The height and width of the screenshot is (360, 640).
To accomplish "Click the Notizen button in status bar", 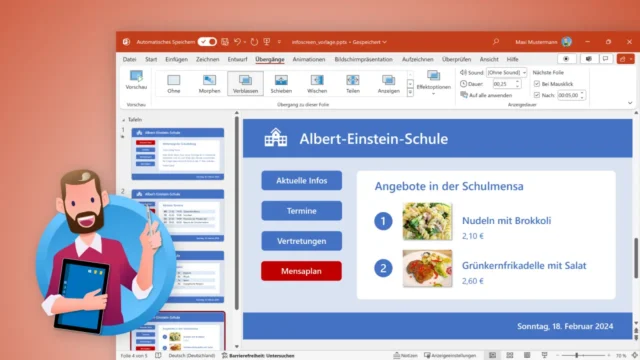I will tap(405, 356).
